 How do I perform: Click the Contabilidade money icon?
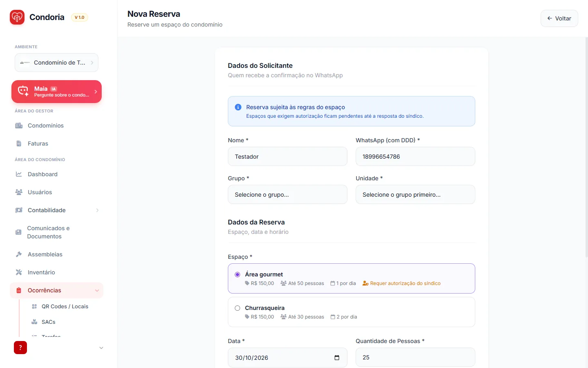pos(19,210)
